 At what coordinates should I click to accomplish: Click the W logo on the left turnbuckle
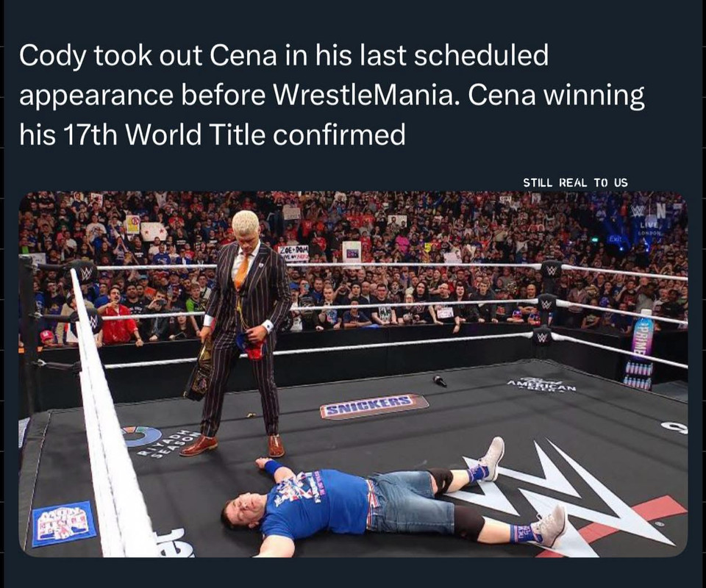[x=85, y=273]
